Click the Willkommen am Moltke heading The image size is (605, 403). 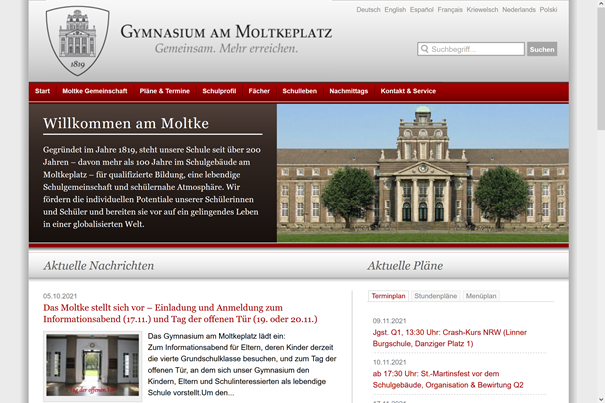coord(126,124)
